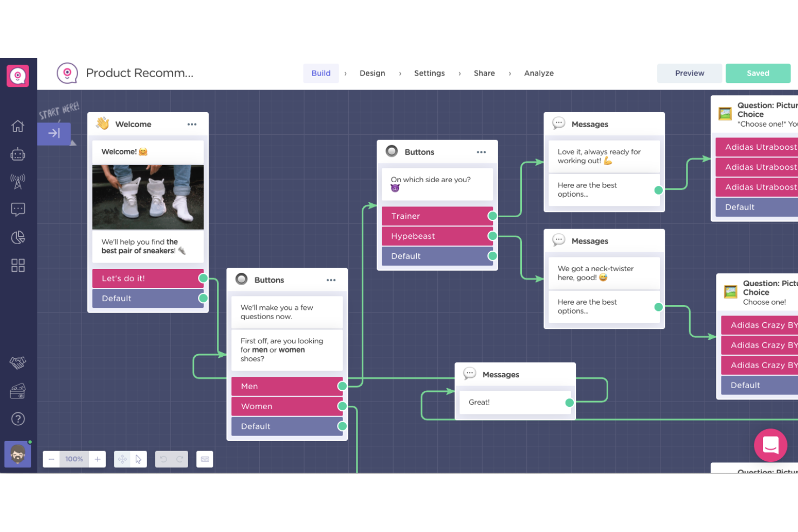The height and width of the screenshot is (532, 798).
Task: Open options menu on the Buttons block
Action: 481,152
